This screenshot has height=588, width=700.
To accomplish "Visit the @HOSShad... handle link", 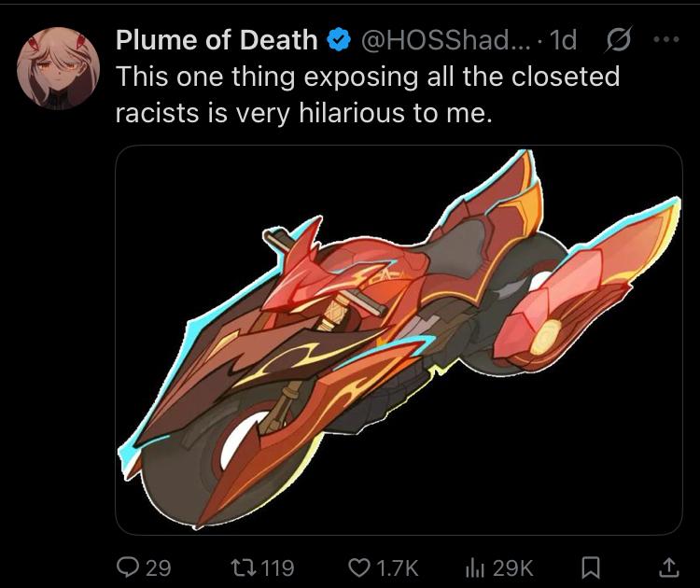I will pyautogui.click(x=445, y=40).
